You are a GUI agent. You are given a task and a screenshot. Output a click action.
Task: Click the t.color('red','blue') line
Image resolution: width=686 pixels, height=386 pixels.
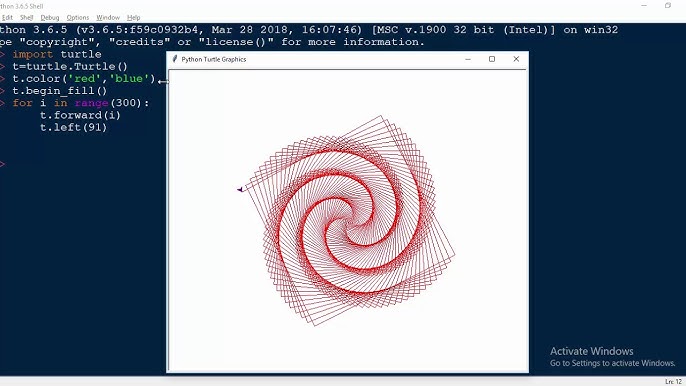(84, 79)
